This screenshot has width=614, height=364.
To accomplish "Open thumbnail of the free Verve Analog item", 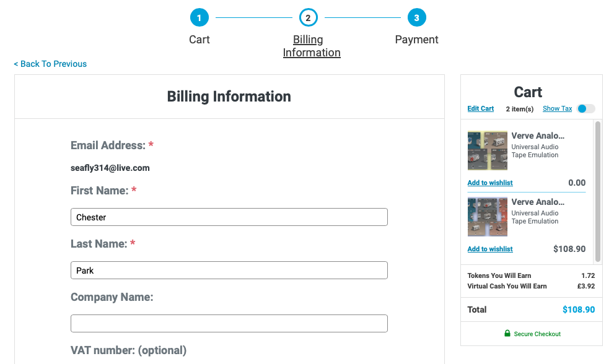I will 488,150.
